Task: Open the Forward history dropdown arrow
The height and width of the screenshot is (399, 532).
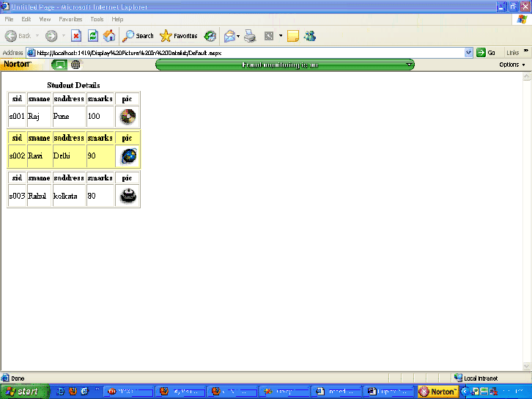Action: pos(64,36)
